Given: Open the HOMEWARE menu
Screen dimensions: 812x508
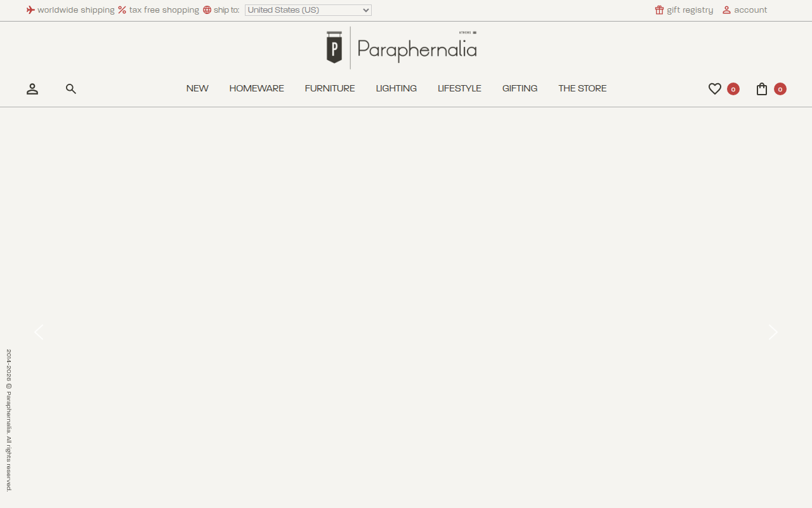Looking at the screenshot, I should click(x=257, y=88).
